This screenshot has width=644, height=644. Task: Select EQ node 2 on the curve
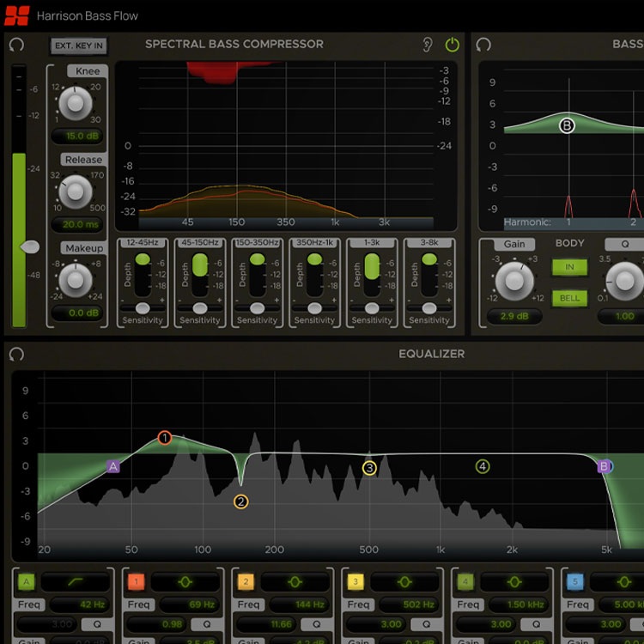pos(241,501)
